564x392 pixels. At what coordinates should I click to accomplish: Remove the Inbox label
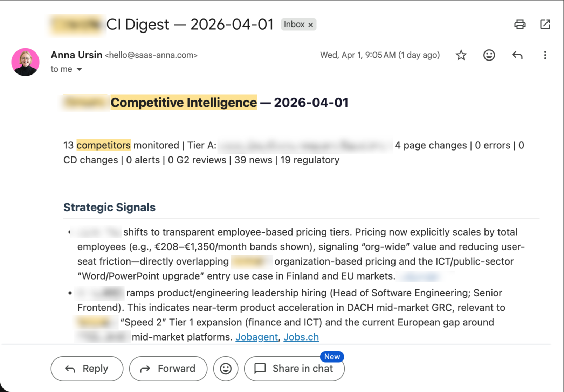[310, 24]
